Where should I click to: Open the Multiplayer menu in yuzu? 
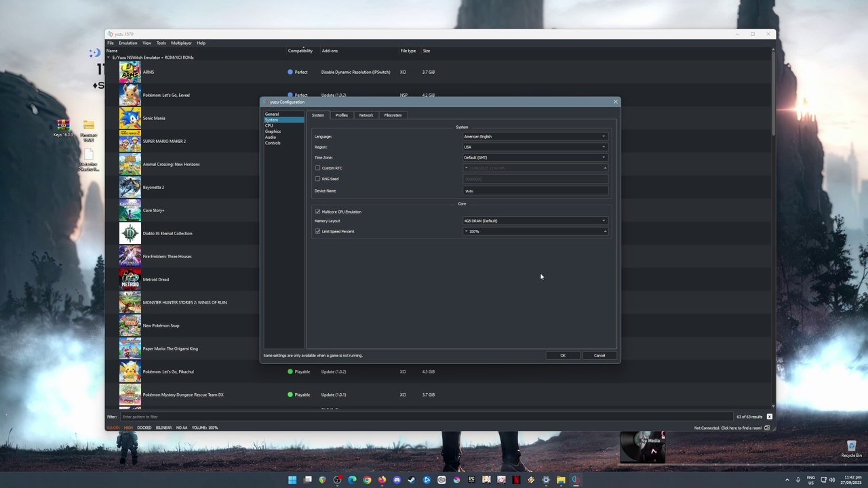tap(181, 43)
